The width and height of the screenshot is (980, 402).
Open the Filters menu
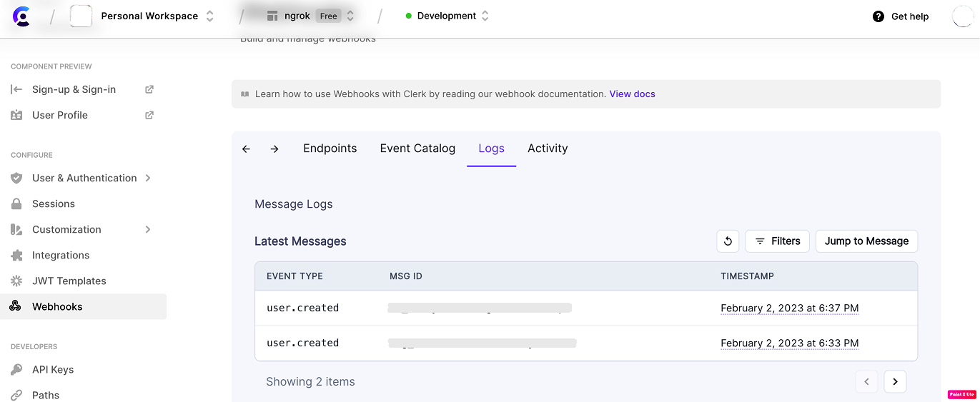click(778, 241)
